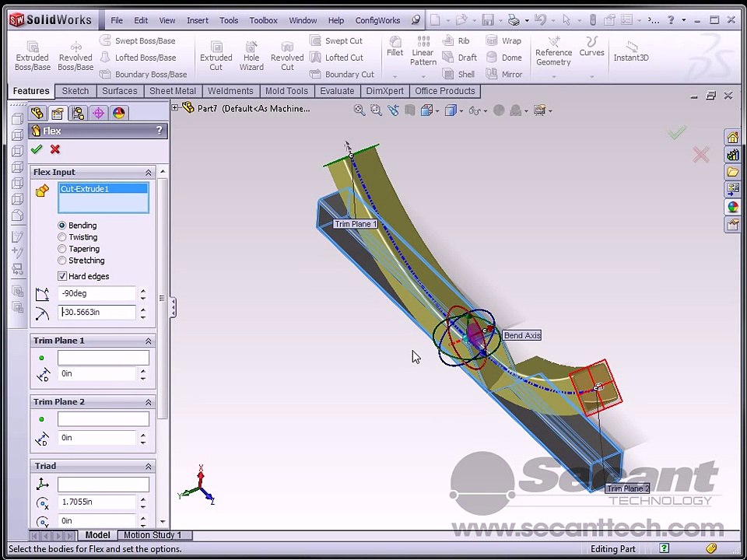Open the Reference Geometry dropdown arrow
747x560 pixels.
[x=553, y=77]
